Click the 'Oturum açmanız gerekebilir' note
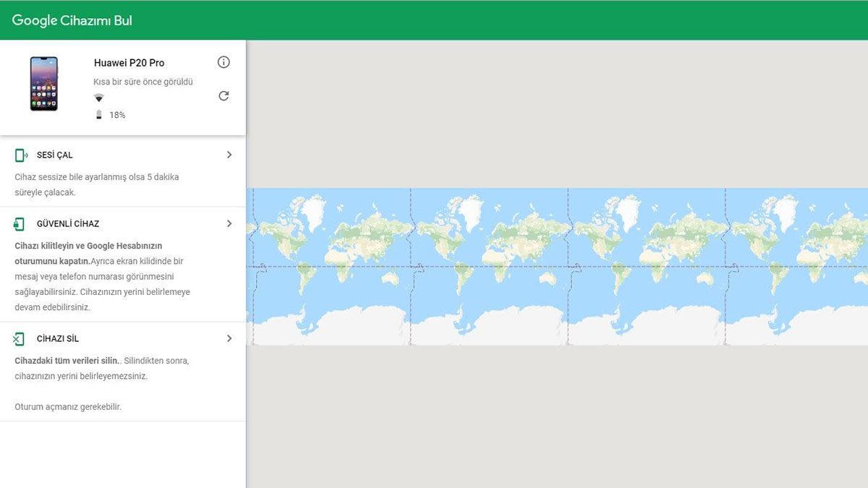868x488 pixels. 68,407
